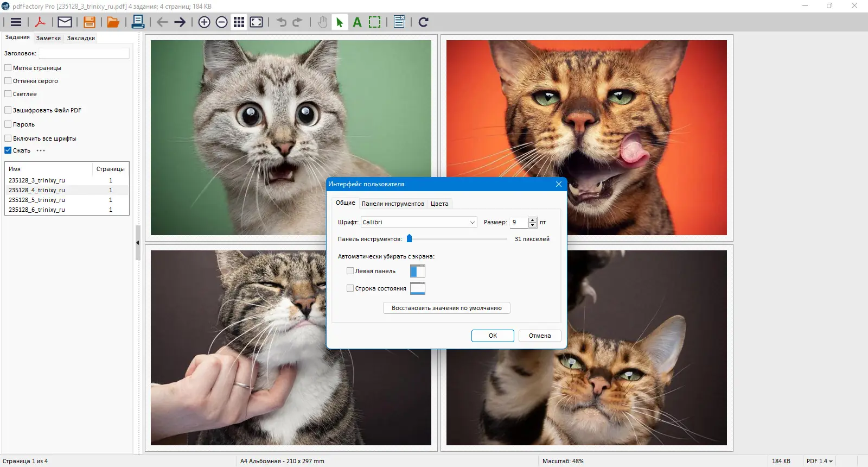
Task: Open the hamburger main menu
Action: click(x=16, y=22)
